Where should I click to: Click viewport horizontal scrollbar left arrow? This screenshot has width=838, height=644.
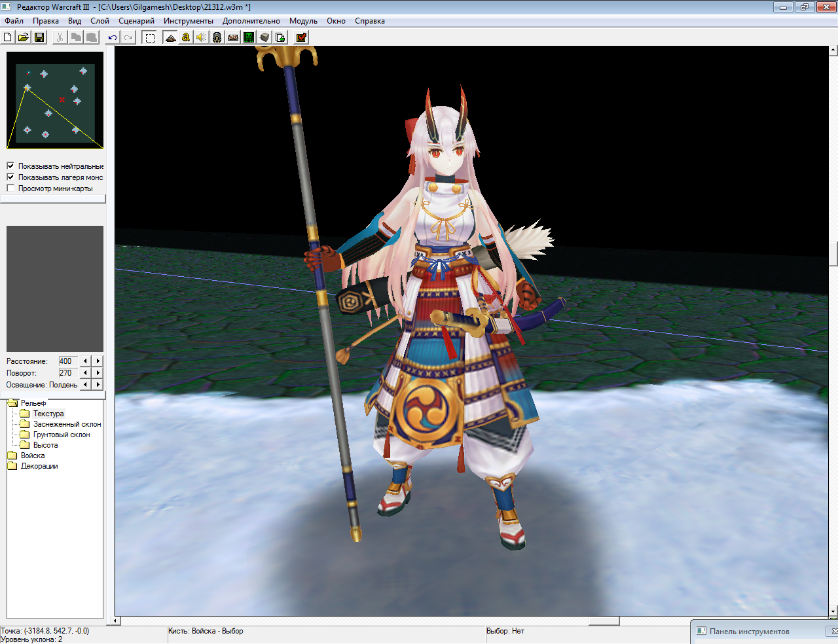pyautogui.click(x=117, y=620)
